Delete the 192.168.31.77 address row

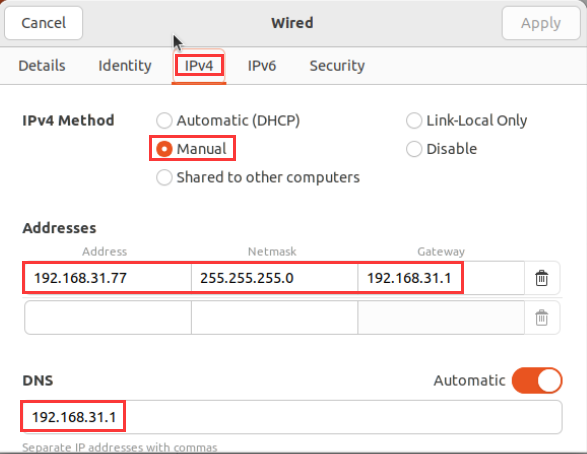[x=541, y=278]
